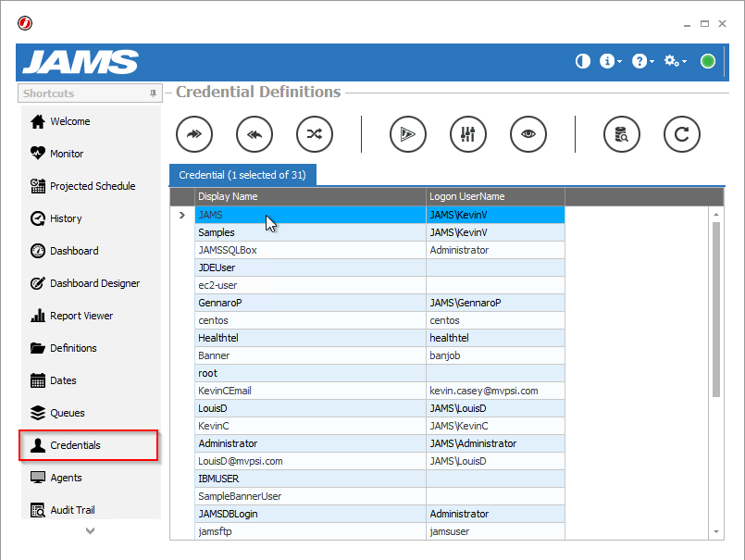Click the JAMS\Administrator logon cell
Screen dimensions: 745x560
(x=495, y=443)
